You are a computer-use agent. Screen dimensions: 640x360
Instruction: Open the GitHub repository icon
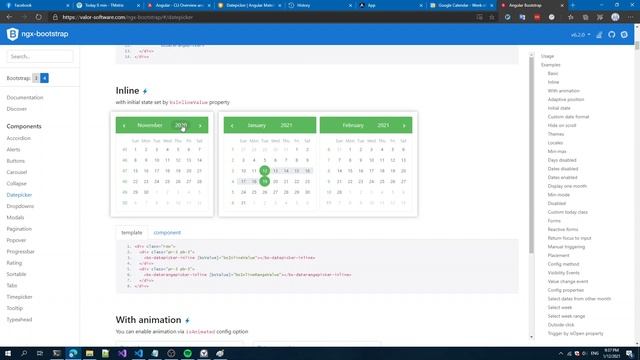pos(611,35)
